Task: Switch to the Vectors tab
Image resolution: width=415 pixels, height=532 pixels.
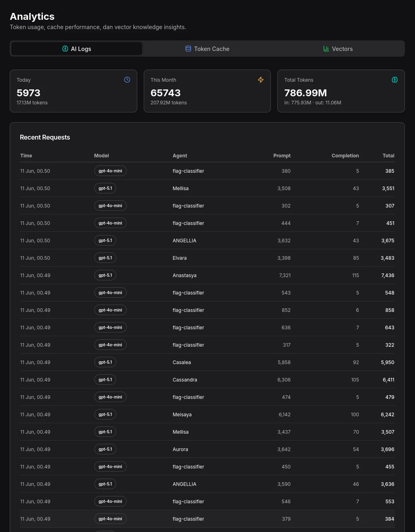Action: coord(338,49)
